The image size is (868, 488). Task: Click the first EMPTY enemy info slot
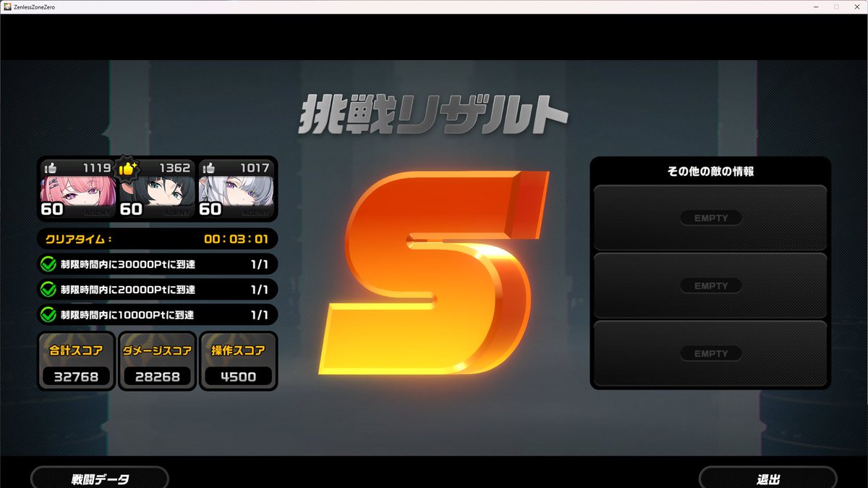point(710,218)
